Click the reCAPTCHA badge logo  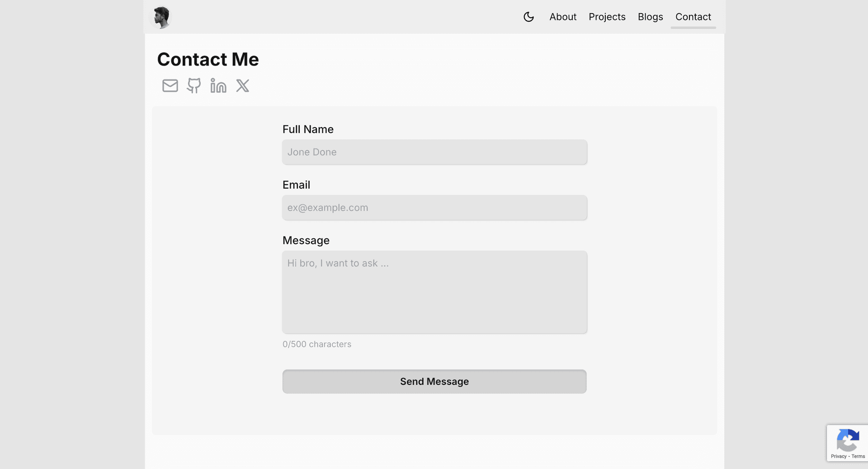847,440
